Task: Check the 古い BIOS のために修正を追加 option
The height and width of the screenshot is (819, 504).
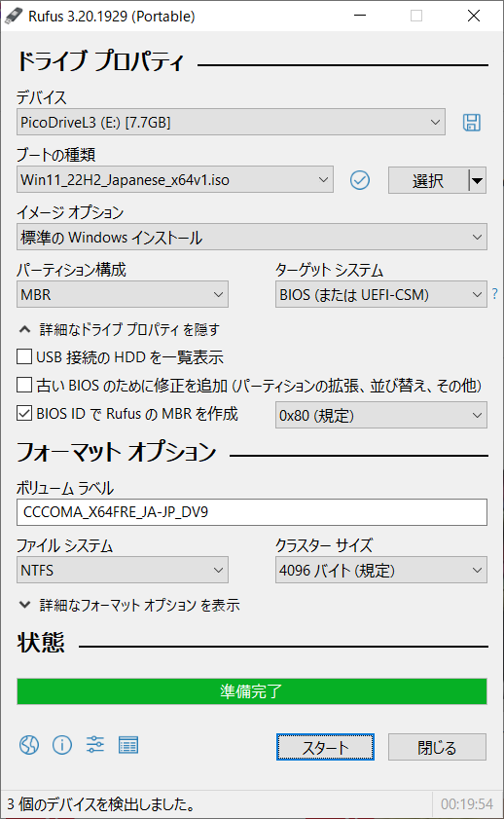Action: tap(24, 385)
